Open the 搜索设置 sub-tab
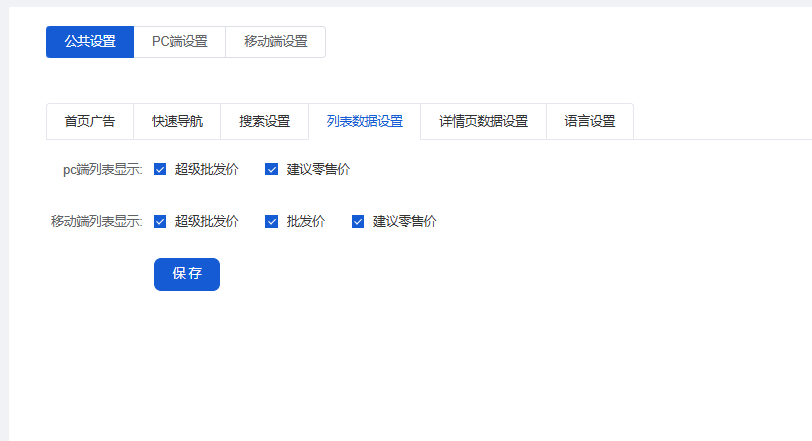 (264, 122)
